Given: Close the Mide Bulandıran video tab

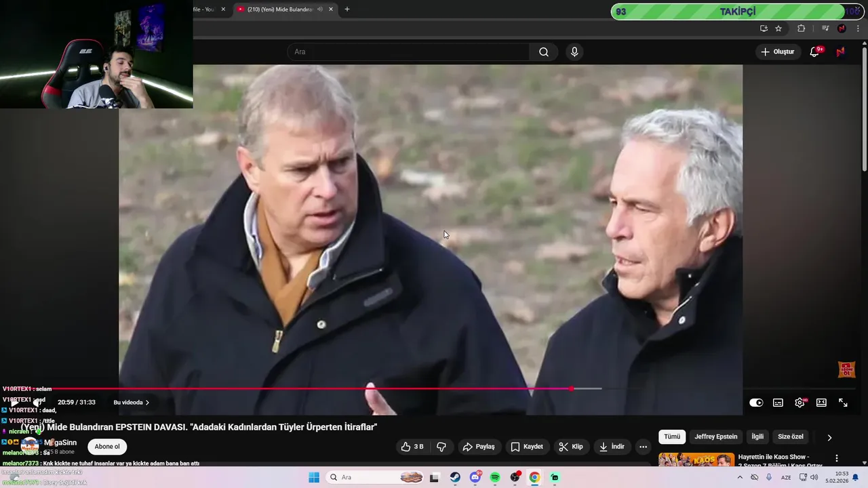Looking at the screenshot, I should coord(330,9).
